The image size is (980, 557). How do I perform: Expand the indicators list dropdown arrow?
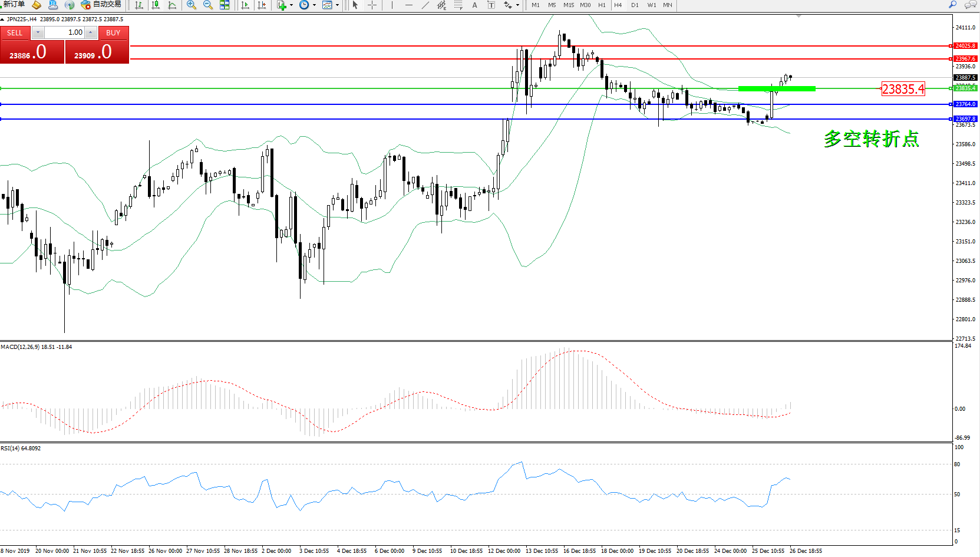[291, 5]
